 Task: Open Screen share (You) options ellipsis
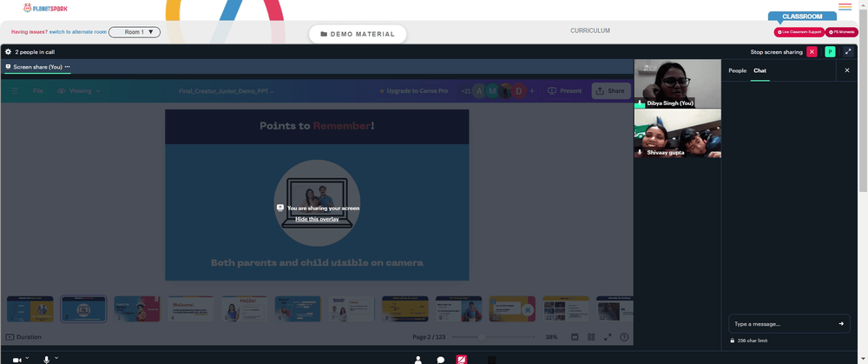coord(68,67)
